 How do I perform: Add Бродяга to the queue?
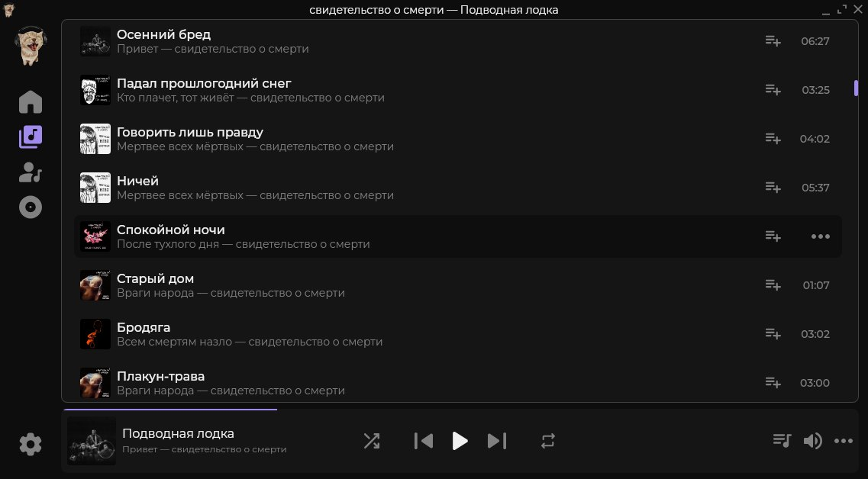(x=773, y=334)
